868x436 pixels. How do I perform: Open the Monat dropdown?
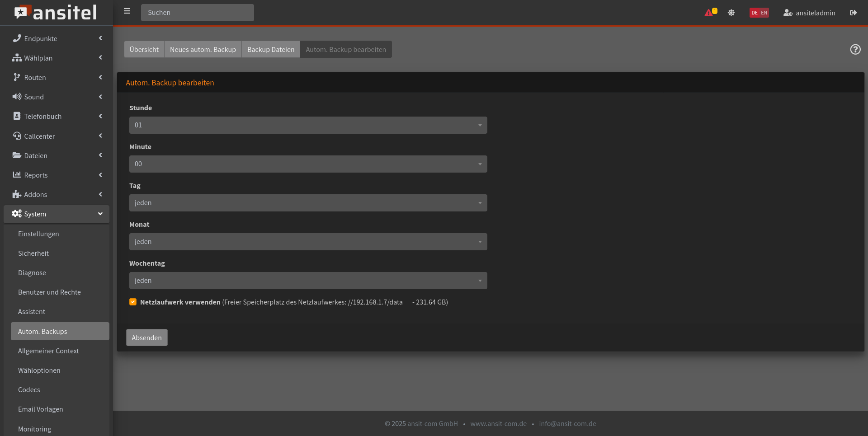(x=308, y=242)
